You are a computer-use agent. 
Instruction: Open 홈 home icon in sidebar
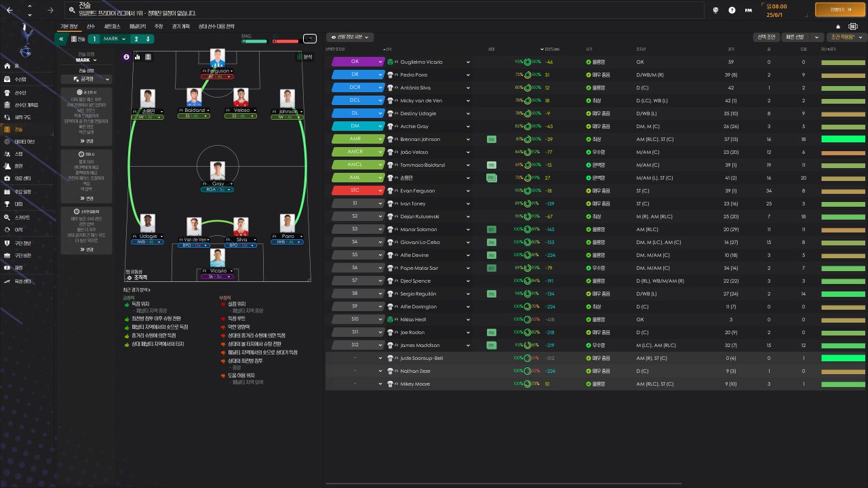pyautogui.click(x=7, y=66)
